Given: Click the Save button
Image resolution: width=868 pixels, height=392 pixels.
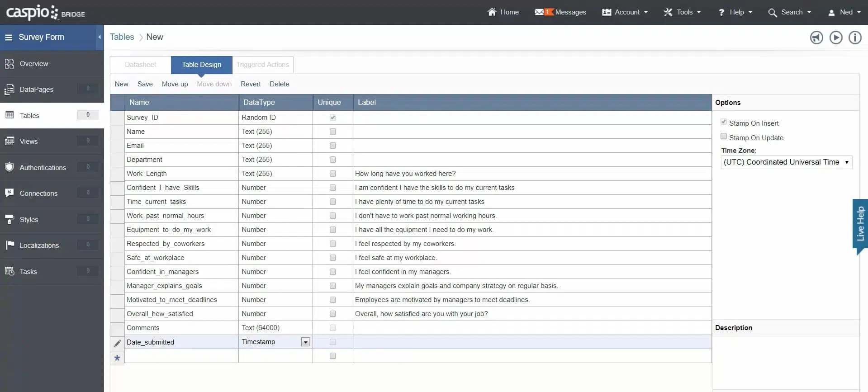Looking at the screenshot, I should (145, 84).
